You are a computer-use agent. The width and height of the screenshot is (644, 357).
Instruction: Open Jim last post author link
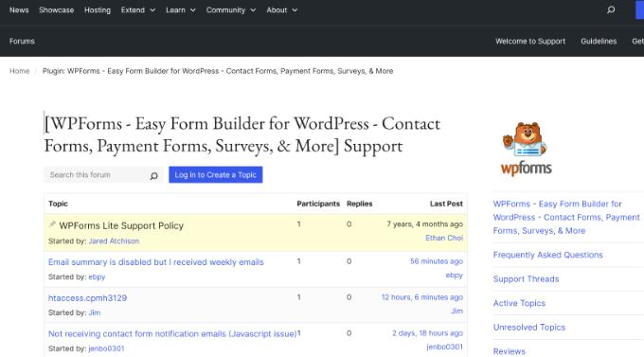pos(456,311)
